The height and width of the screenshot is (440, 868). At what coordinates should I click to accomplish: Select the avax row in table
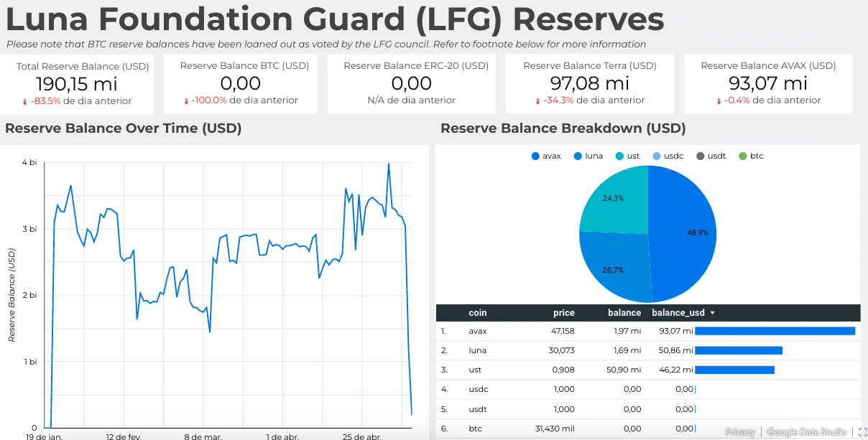pos(648,331)
